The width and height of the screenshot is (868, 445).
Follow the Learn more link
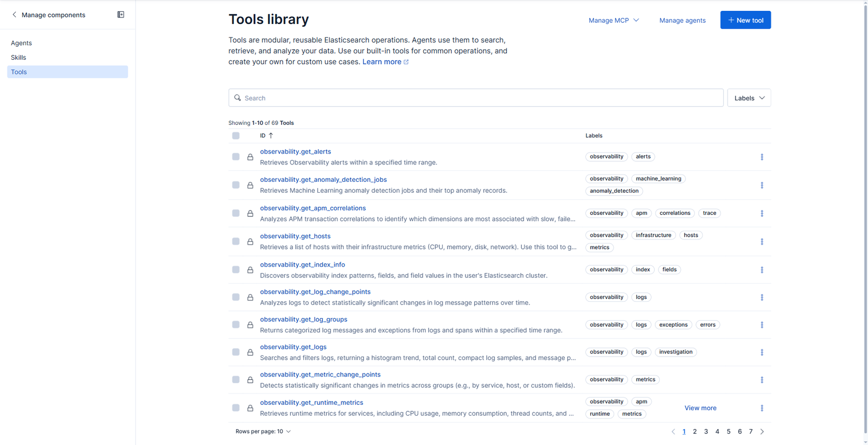[x=385, y=62]
